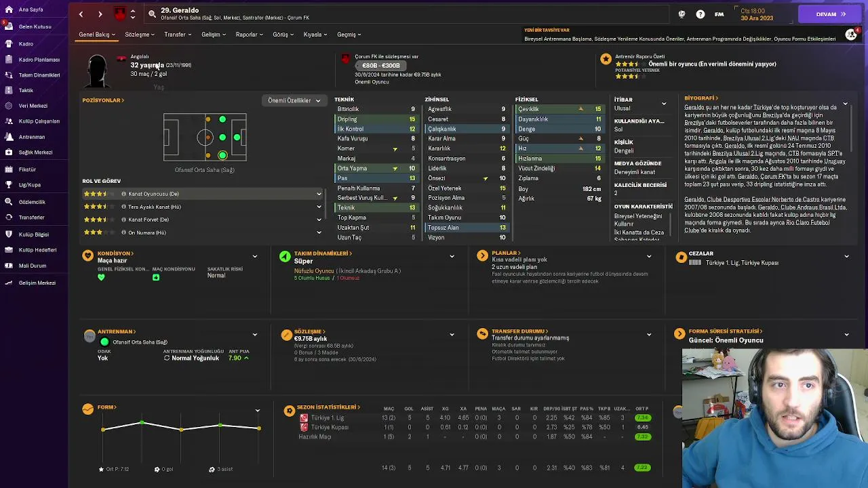868x488 pixels.
Task: Expand Planlar panel chevron
Action: 649,256
